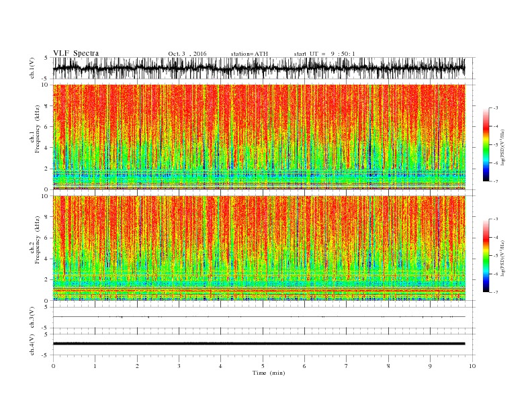Click the "-4" label on ch.2 colorbar
The width and height of the screenshot is (532, 411).
(495, 237)
